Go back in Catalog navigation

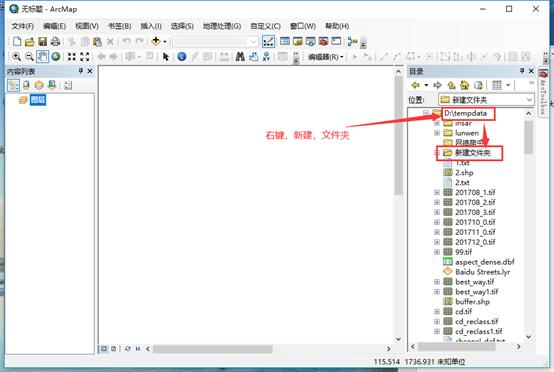pyautogui.click(x=416, y=85)
